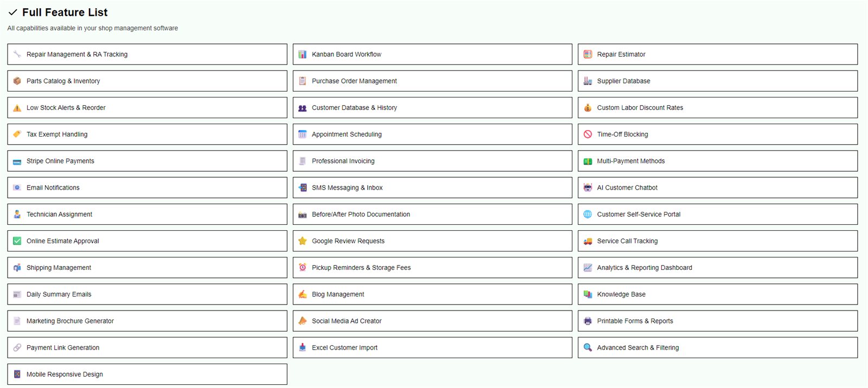Select the Advanced Search & Filtering label
This screenshot has width=868, height=388.
tap(638, 348)
